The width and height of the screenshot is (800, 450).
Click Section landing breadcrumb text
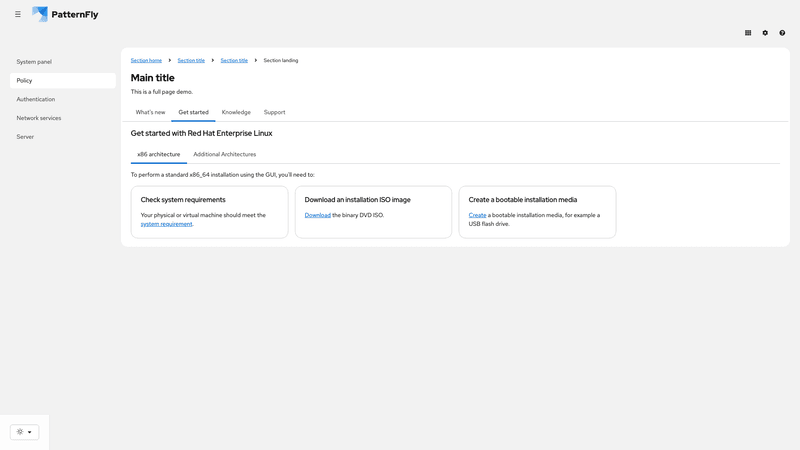click(281, 60)
